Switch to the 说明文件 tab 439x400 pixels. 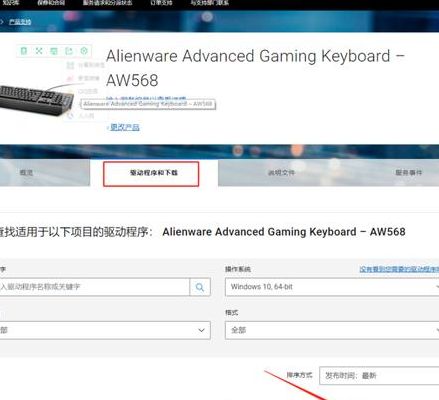click(x=281, y=173)
